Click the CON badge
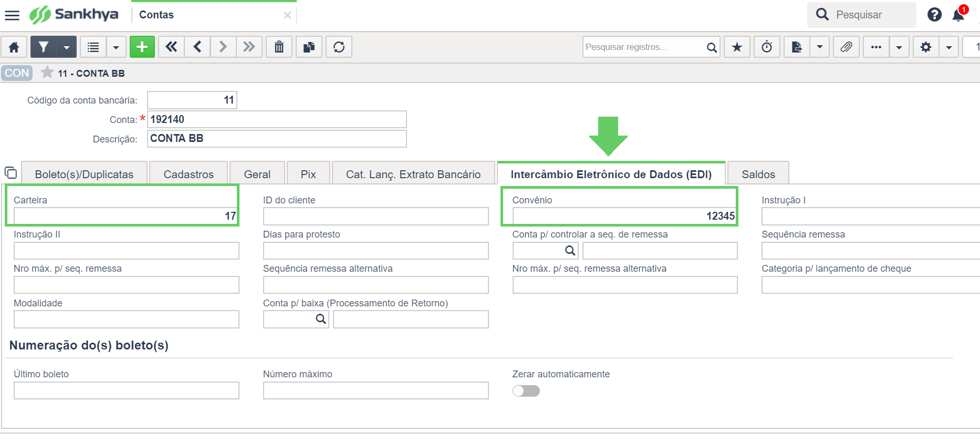This screenshot has height=442, width=980. [x=17, y=73]
